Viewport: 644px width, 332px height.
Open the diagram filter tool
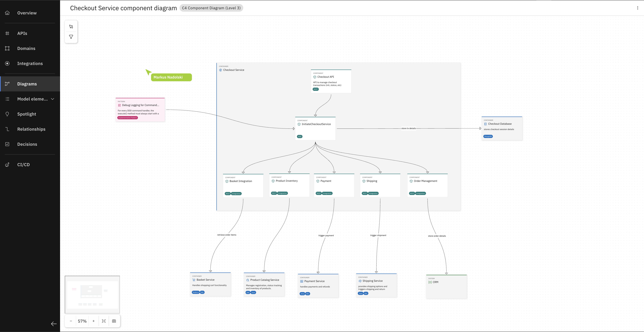click(x=71, y=37)
